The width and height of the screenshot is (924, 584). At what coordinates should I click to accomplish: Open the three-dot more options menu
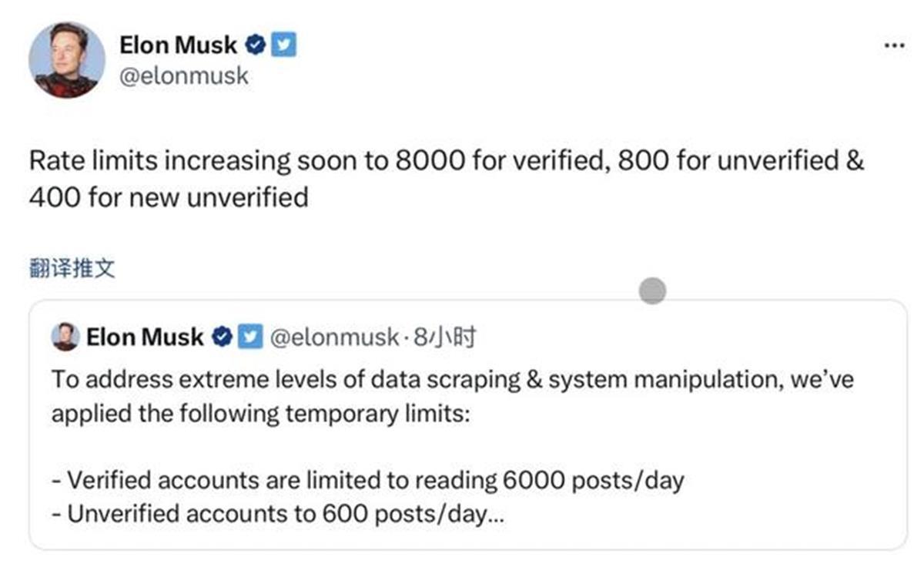(893, 45)
